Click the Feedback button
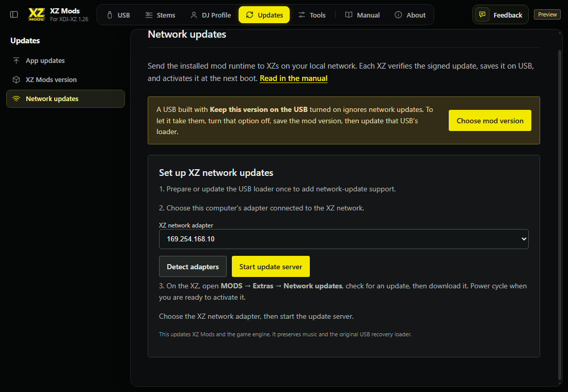 coord(500,15)
